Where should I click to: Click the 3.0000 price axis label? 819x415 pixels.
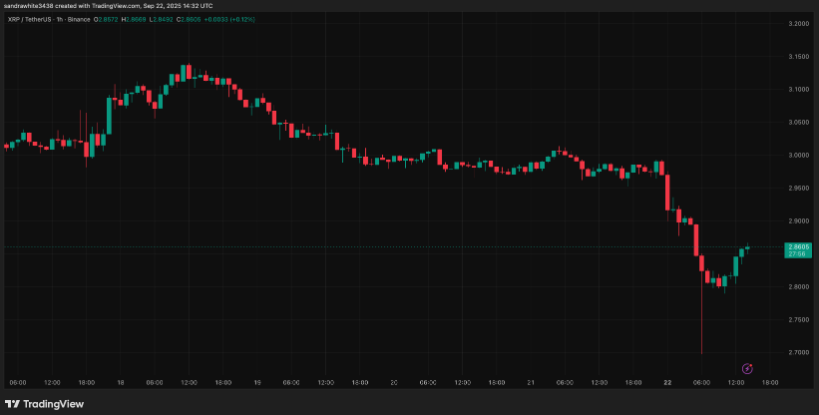tap(797, 155)
